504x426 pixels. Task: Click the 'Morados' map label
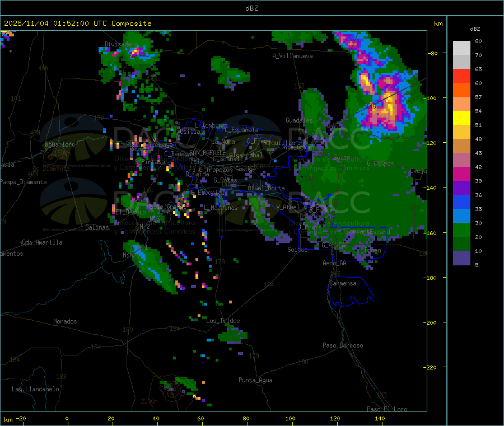click(65, 321)
